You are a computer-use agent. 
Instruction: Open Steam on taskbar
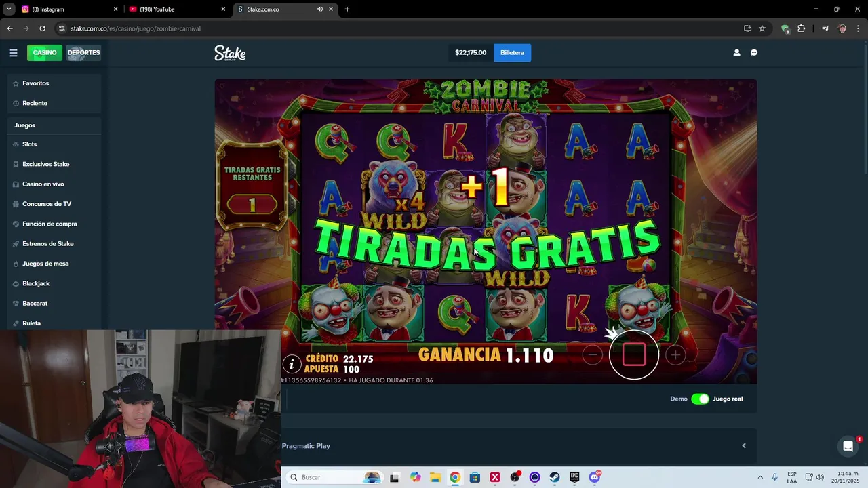pyautogui.click(x=555, y=477)
